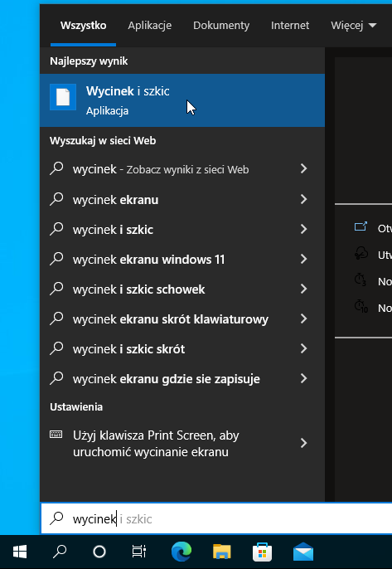
Task: Open the Więcej dropdown
Action: click(x=354, y=26)
